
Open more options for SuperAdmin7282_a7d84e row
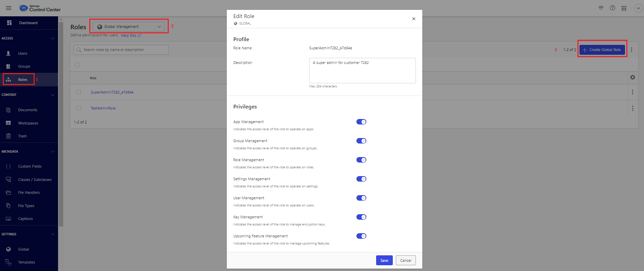(632, 92)
